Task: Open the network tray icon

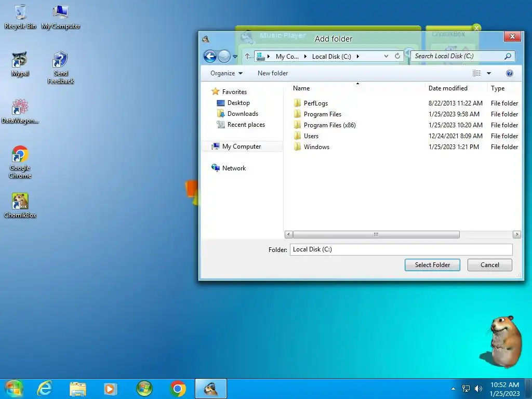Action: coord(466,389)
